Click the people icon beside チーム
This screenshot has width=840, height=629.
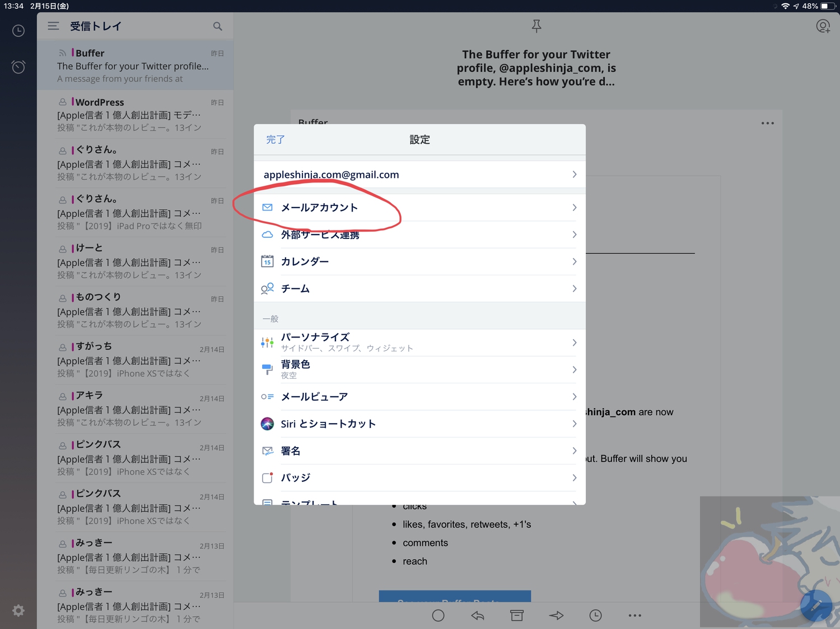(268, 289)
